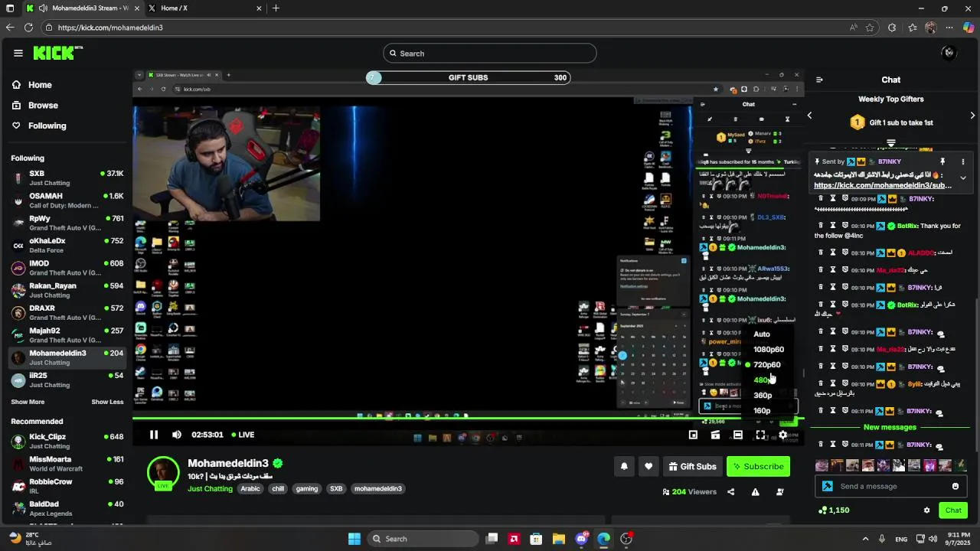Timeout BotRix using the hourglass icon
The image size is (980, 551).
pyautogui.click(x=833, y=226)
